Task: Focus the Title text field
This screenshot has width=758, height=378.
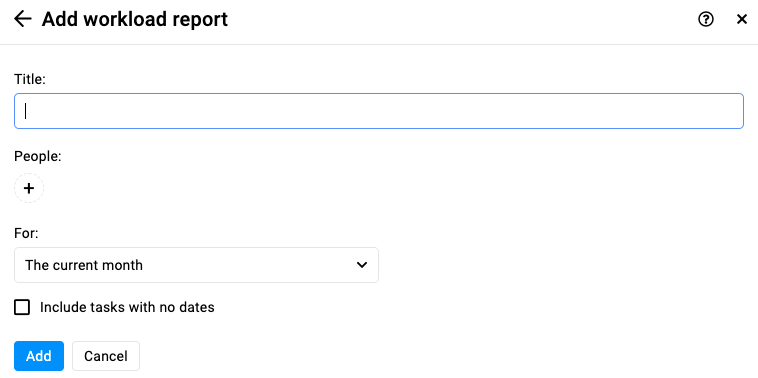Action: tap(379, 111)
